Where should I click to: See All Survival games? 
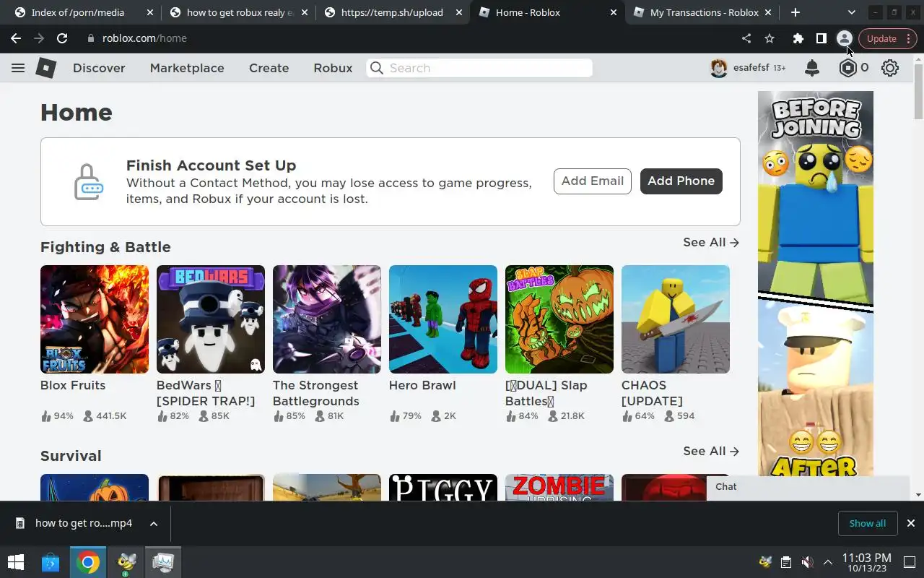[x=711, y=451]
